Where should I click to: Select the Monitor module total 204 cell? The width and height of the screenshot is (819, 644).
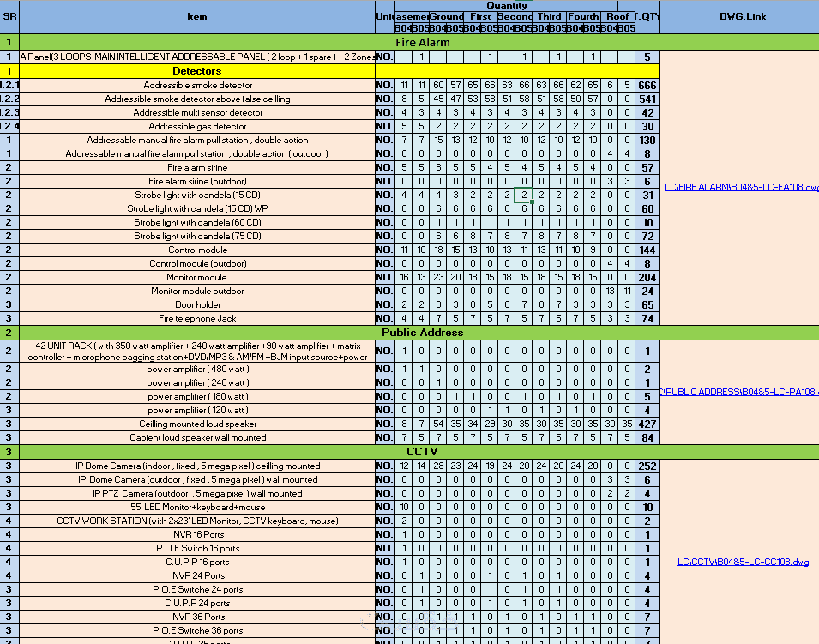click(647, 277)
